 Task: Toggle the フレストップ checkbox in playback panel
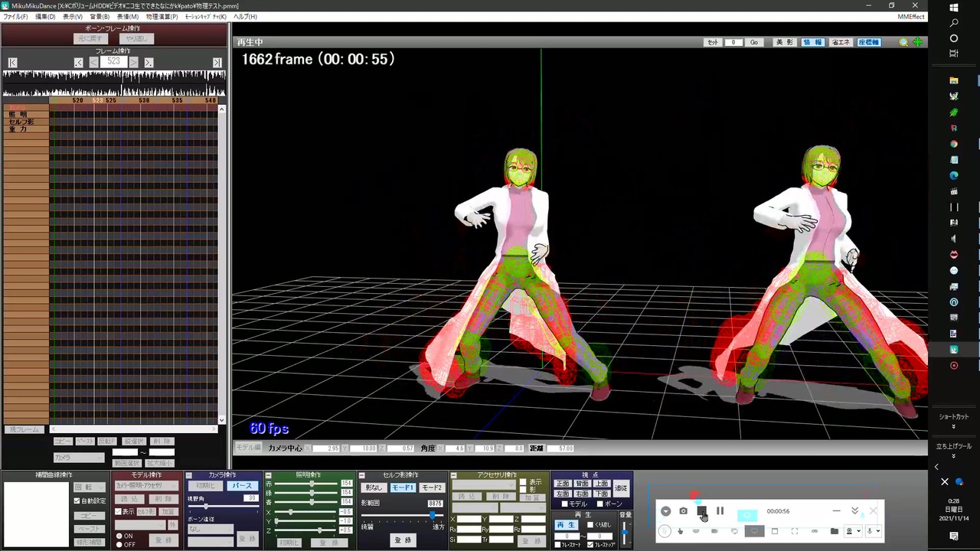590,545
